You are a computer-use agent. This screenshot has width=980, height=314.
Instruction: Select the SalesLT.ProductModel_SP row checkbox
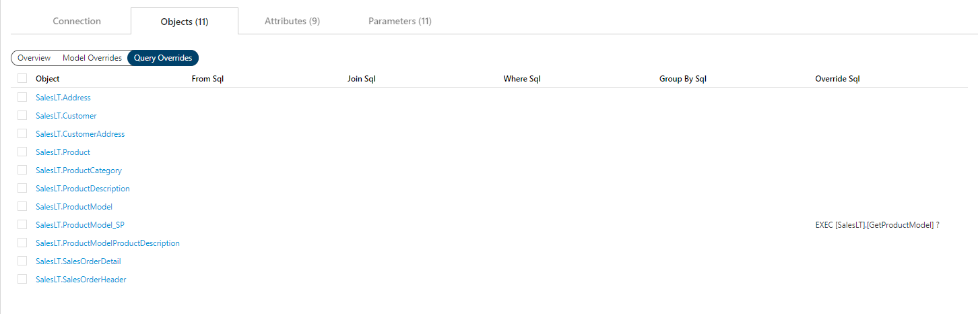[x=22, y=225]
